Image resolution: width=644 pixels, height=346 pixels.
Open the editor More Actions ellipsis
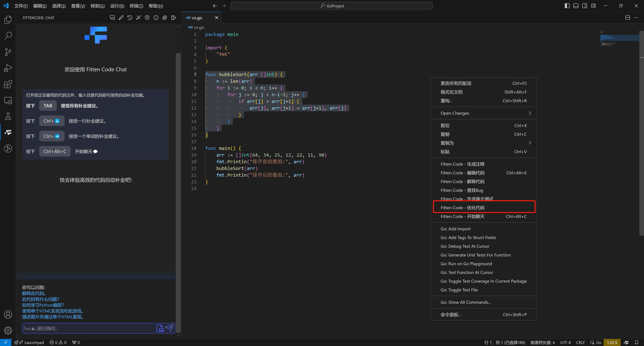tap(636, 18)
